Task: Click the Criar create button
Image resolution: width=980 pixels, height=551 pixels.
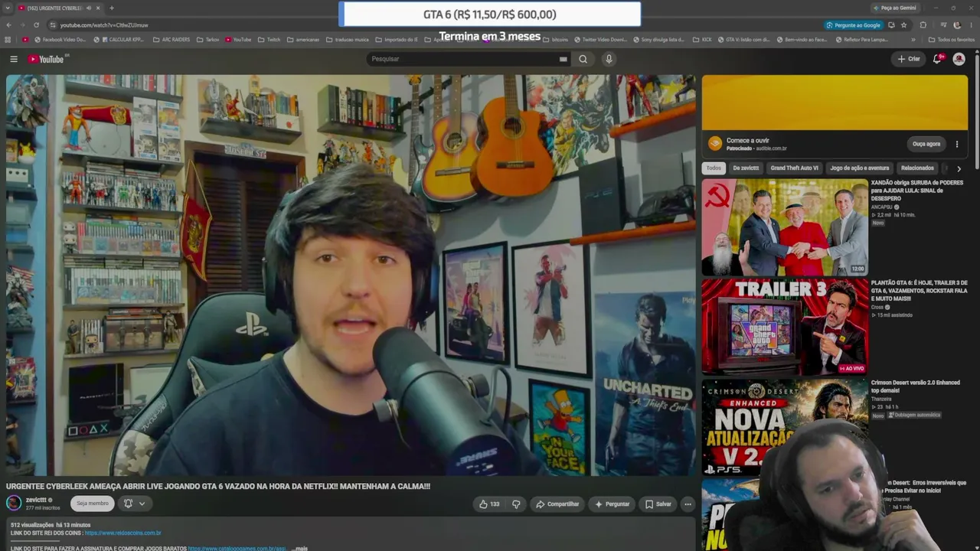Action: (909, 59)
